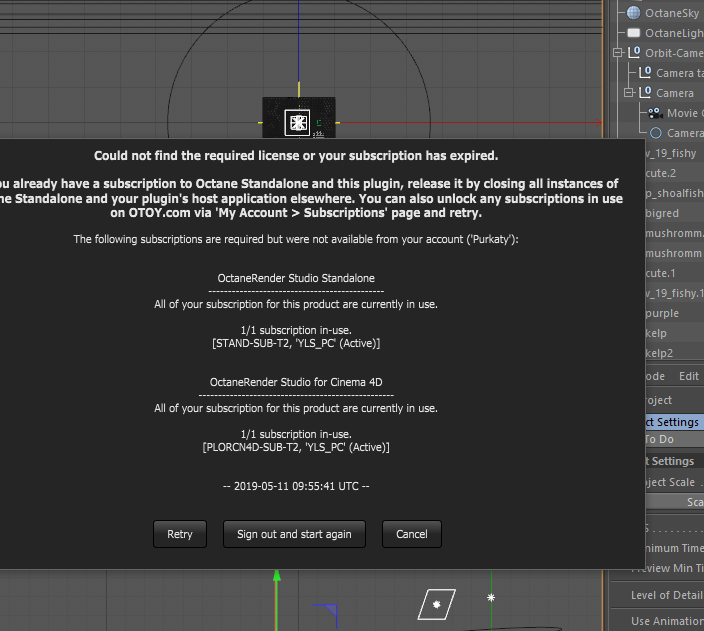Select the OctaneLight object icon
Screen dimensions: 704x631
point(634,33)
